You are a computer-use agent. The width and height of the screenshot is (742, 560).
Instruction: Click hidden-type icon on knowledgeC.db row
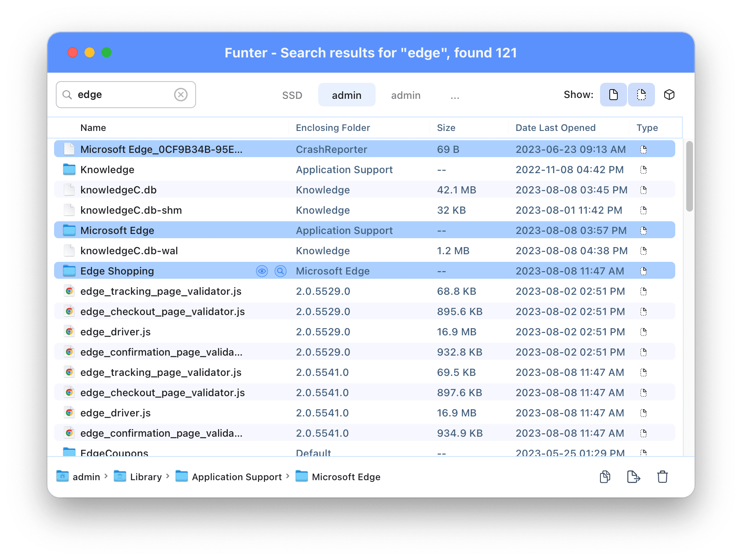[x=644, y=190]
